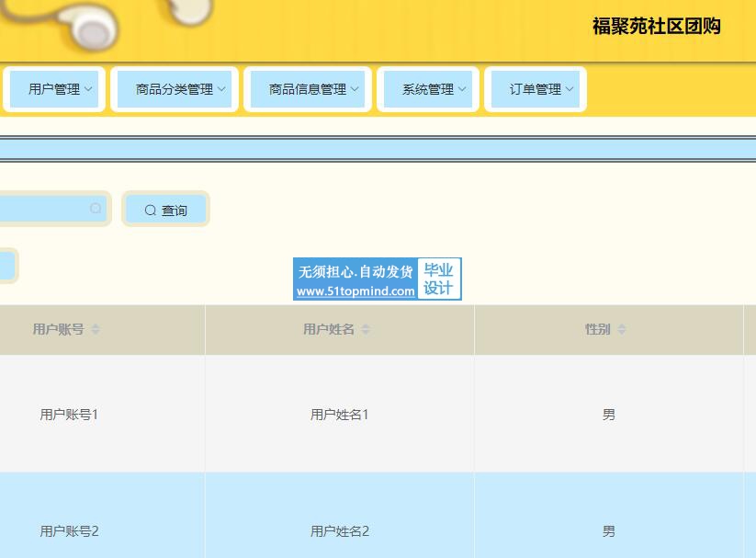
Task: Open the 用户管理 menu
Action: pyautogui.click(x=54, y=89)
